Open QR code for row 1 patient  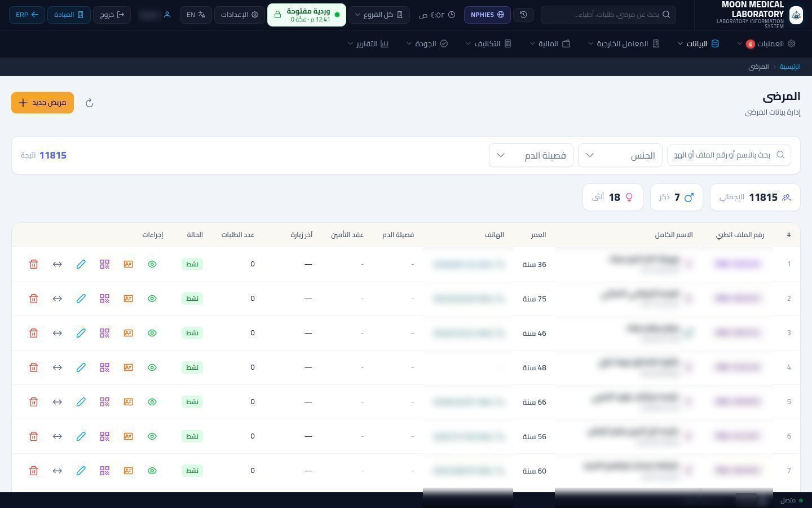105,264
